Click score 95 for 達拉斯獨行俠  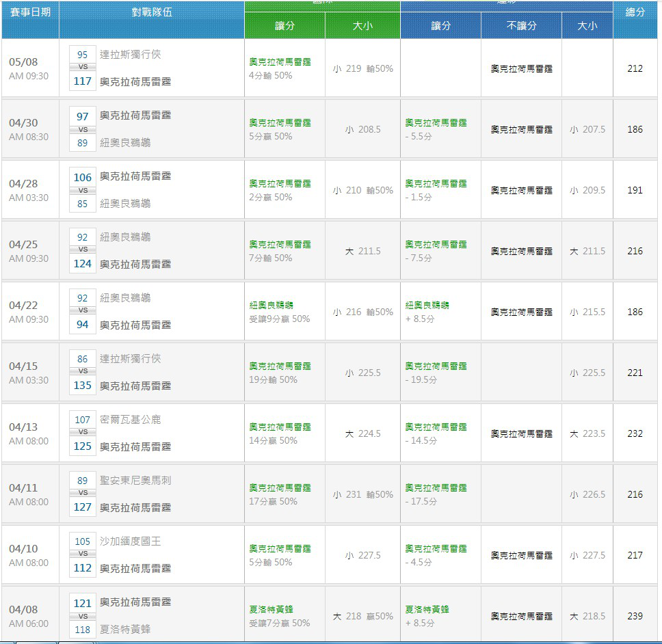pyautogui.click(x=82, y=55)
